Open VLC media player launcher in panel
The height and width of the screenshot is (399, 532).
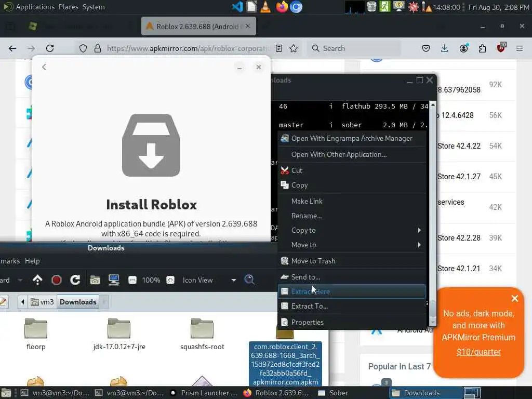click(x=265, y=7)
